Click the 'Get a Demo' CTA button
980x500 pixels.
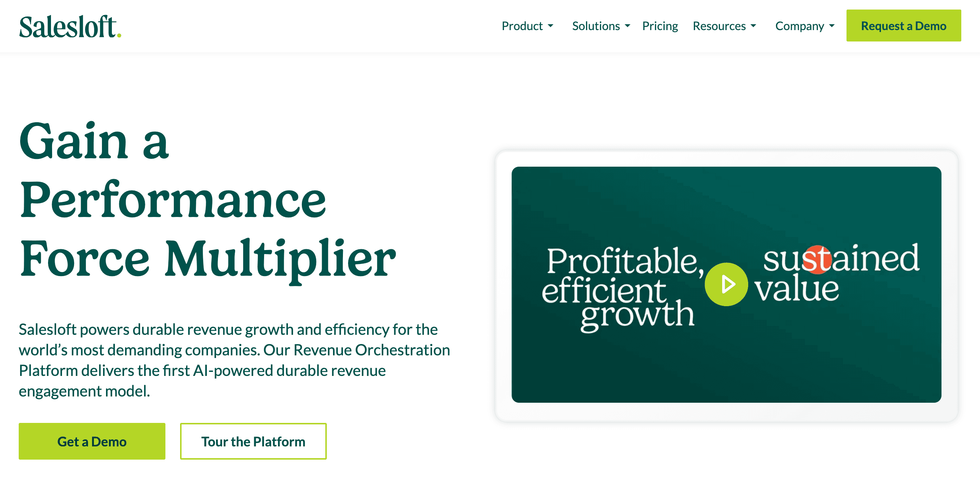coord(92,441)
